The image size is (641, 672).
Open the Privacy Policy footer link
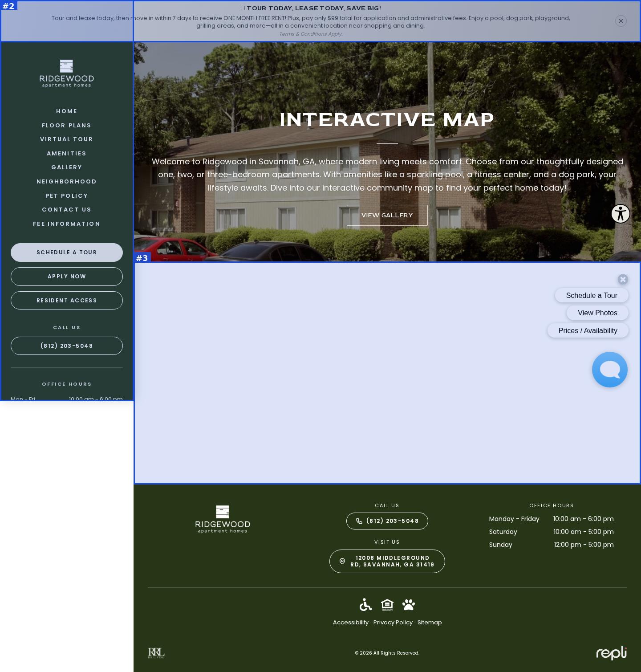click(393, 623)
